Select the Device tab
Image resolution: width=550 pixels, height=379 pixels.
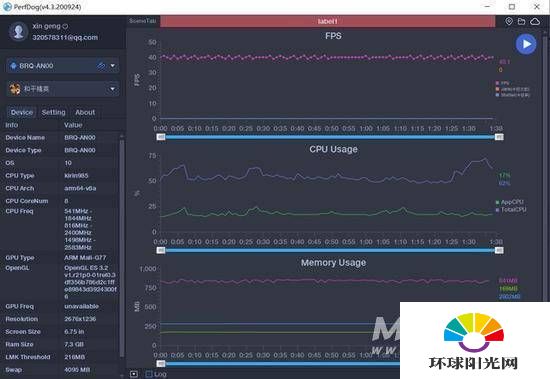[x=22, y=112]
